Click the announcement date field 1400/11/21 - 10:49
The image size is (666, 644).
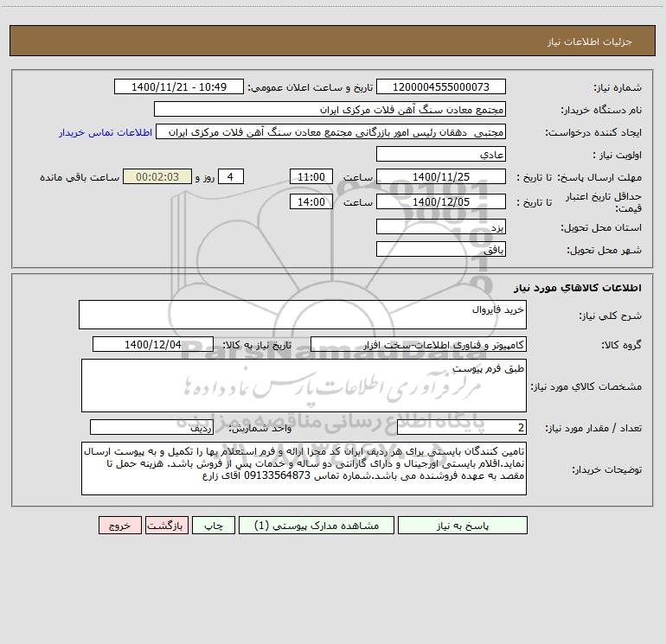(179, 87)
